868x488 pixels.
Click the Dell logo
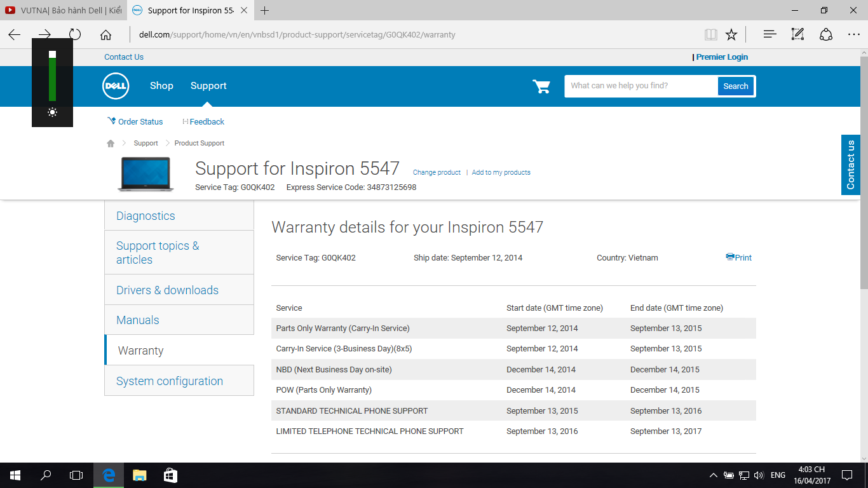[116, 86]
